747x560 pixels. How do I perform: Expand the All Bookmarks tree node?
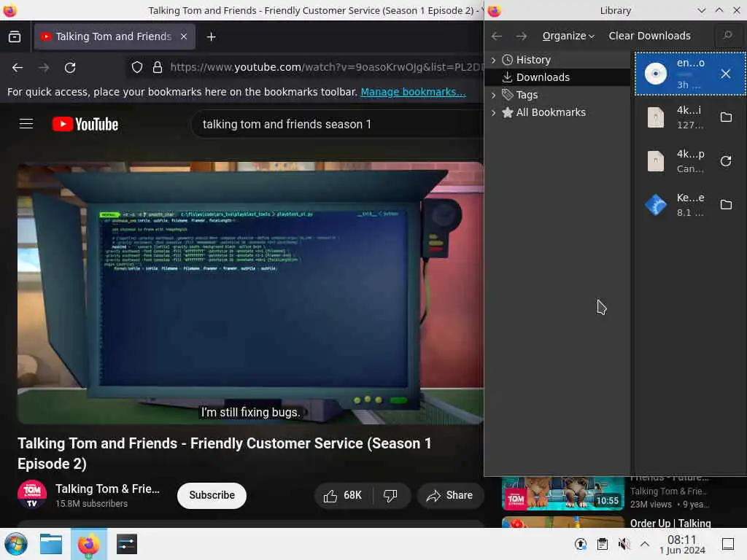point(494,113)
